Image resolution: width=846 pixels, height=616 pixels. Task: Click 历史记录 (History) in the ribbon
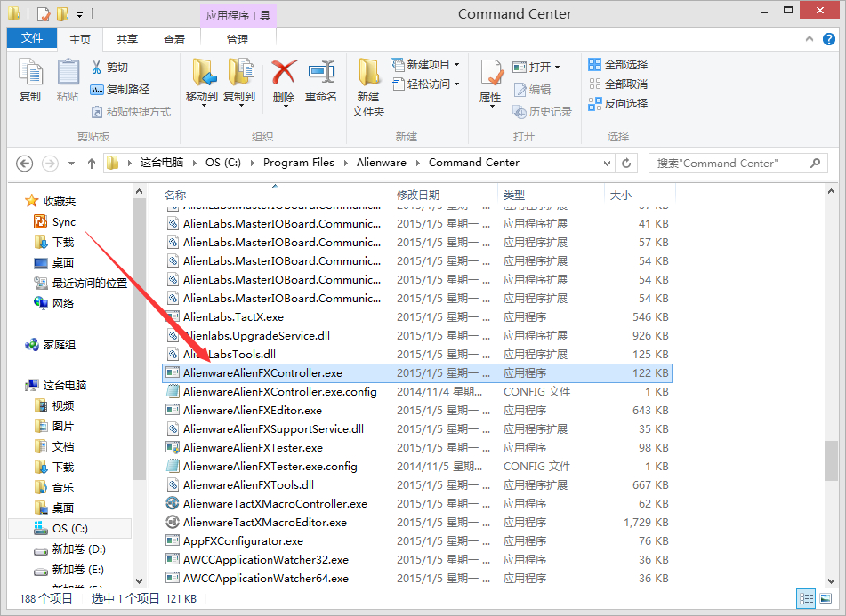tap(543, 112)
